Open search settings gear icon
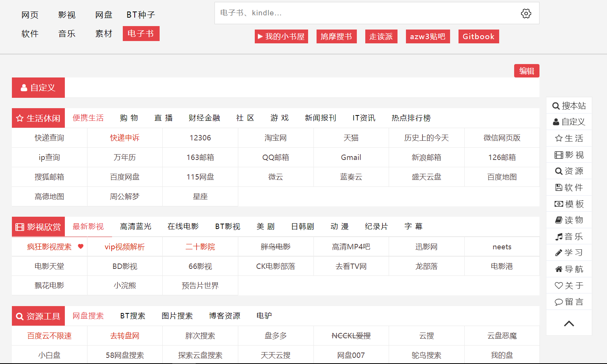607x364 pixels. [526, 13]
